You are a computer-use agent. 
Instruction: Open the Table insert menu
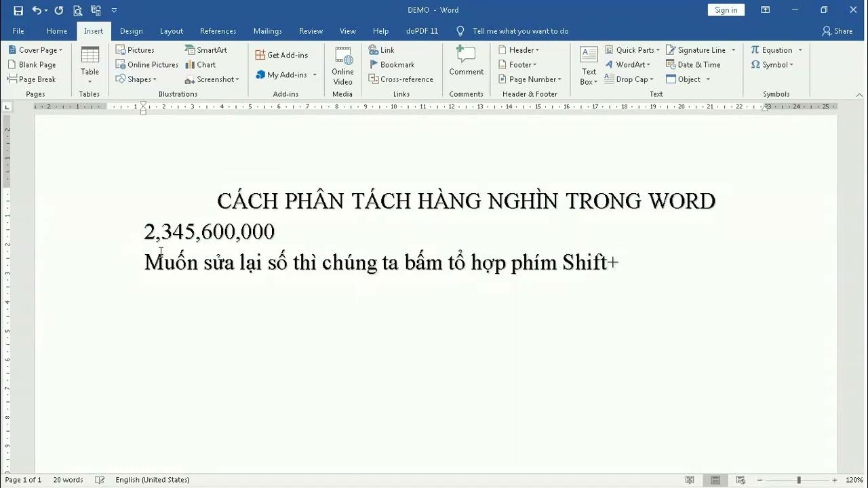click(90, 66)
